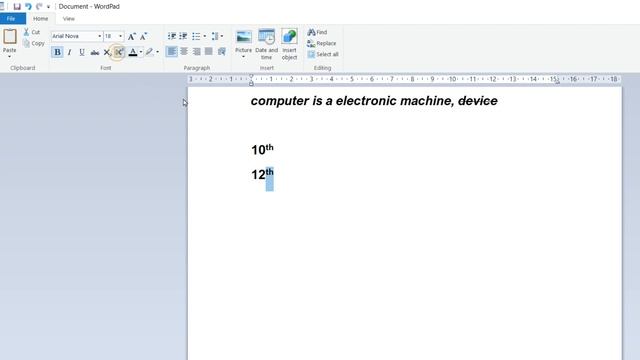Decrease the paragraph indent

click(x=172, y=36)
